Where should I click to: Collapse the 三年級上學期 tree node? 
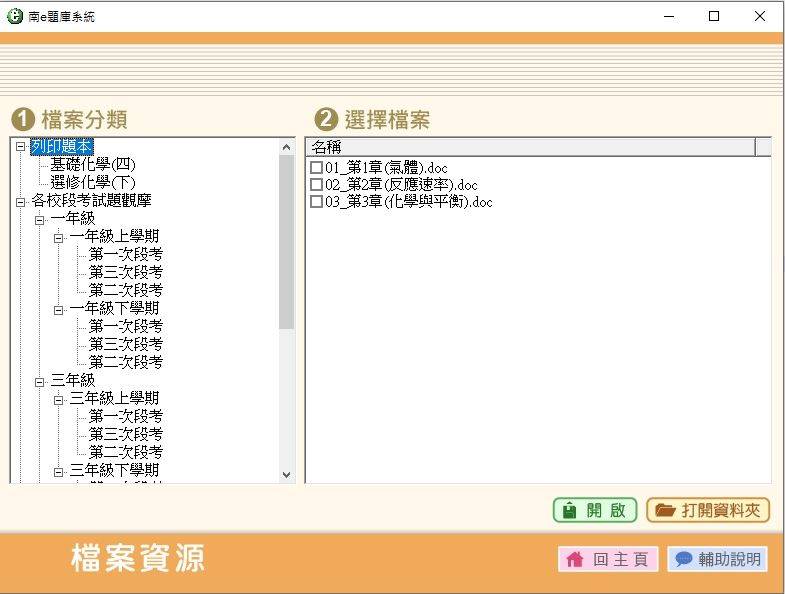[59, 400]
